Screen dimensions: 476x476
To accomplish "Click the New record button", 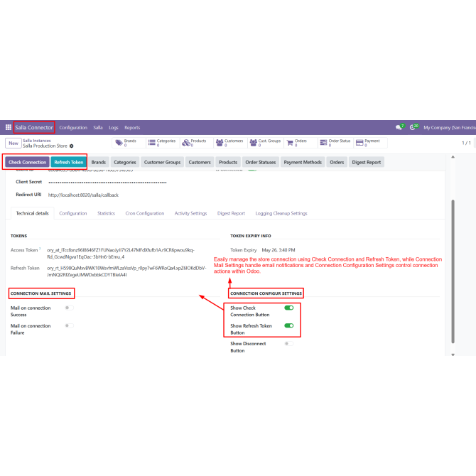I will click(13, 143).
